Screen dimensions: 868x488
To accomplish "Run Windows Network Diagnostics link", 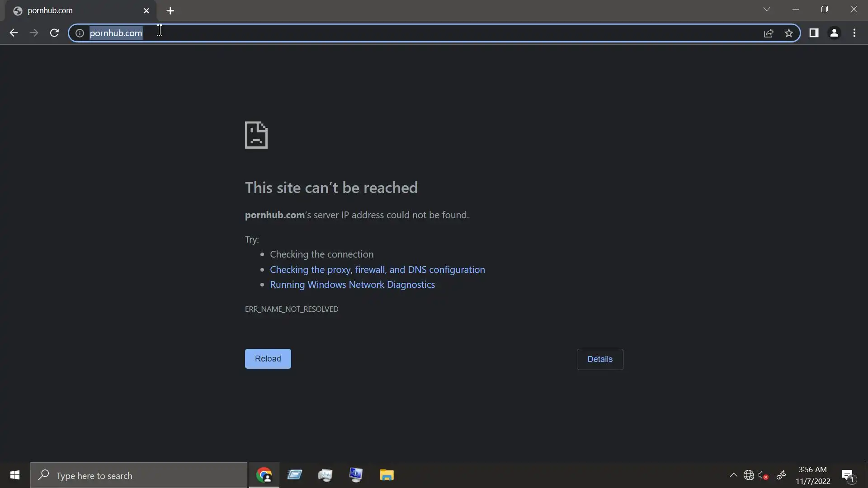I will tap(352, 285).
